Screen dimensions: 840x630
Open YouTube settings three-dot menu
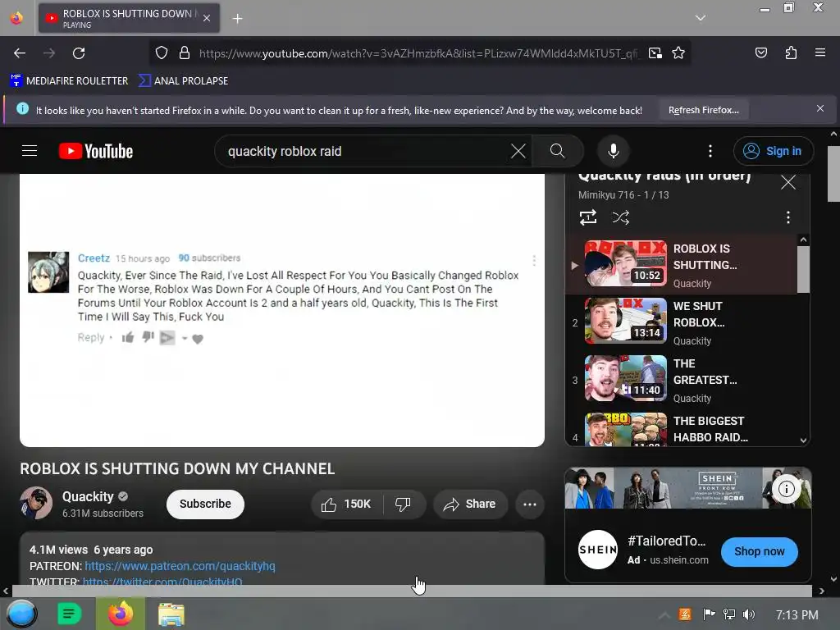tap(710, 151)
